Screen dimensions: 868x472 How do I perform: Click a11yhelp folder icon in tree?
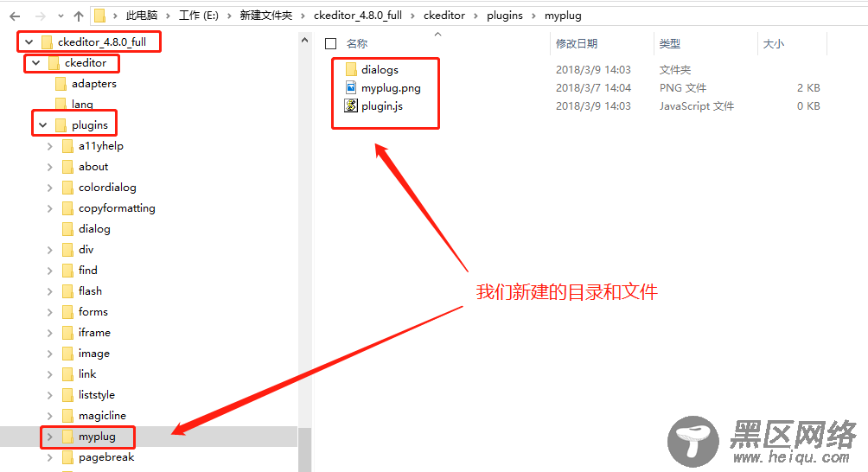(67, 146)
